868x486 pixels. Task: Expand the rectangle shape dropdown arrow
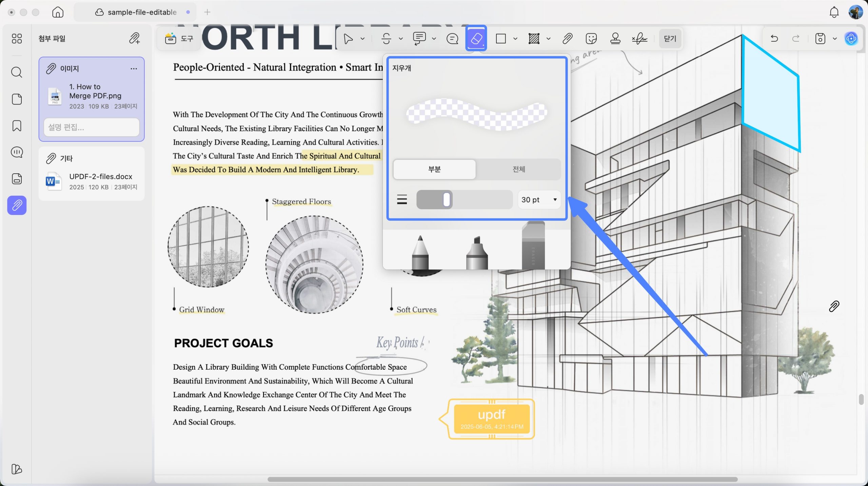click(x=515, y=39)
